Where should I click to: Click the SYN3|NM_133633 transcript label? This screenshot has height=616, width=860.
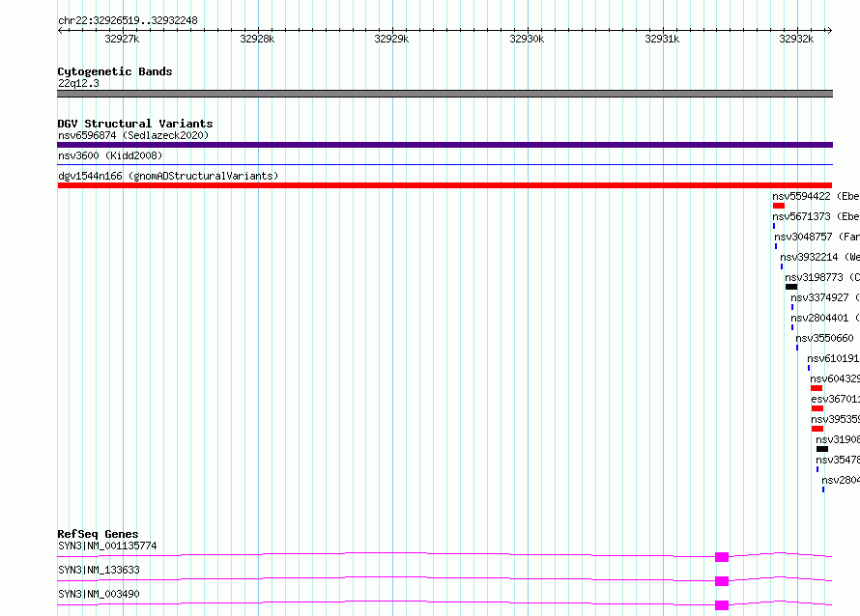coord(99,570)
